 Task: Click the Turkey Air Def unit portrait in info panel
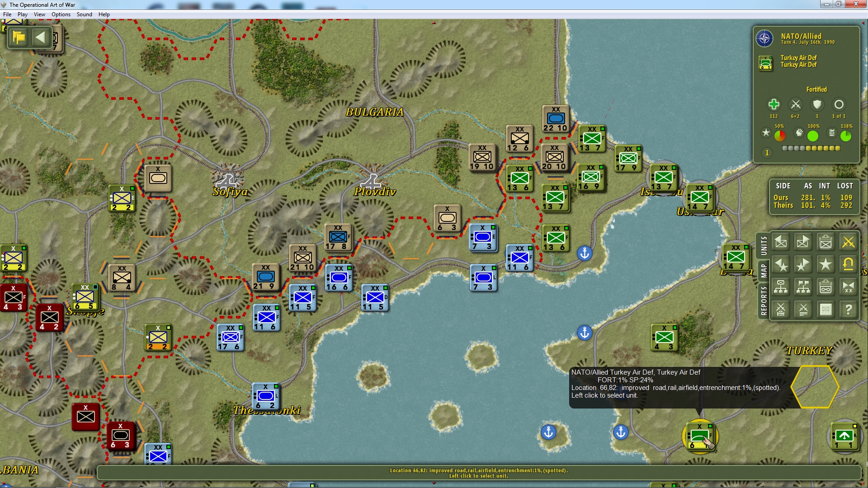click(x=765, y=62)
